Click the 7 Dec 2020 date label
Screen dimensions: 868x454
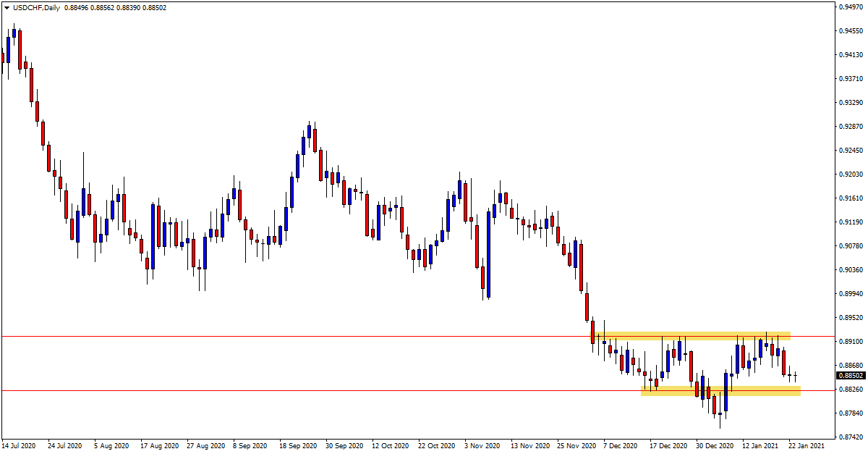tap(621, 446)
